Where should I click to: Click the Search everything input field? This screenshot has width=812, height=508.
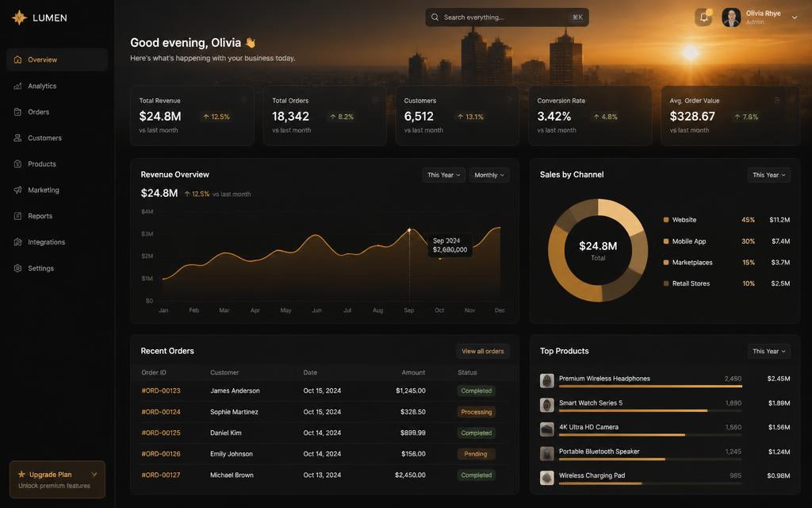pos(507,17)
